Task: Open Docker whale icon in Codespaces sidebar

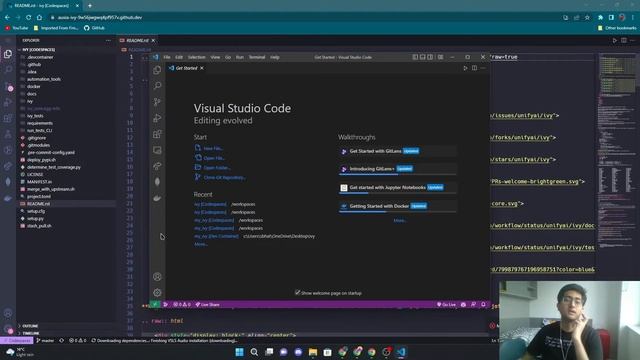Action: pyautogui.click(x=8, y=198)
